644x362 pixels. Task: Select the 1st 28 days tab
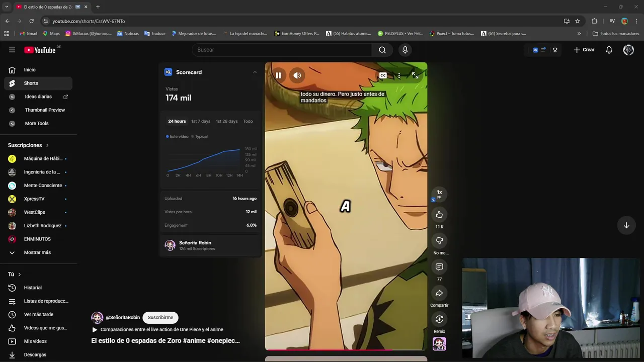(226, 121)
